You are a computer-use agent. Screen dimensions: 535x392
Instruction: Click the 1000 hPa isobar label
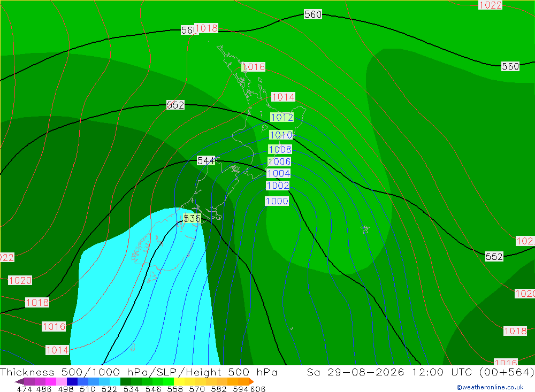click(277, 201)
